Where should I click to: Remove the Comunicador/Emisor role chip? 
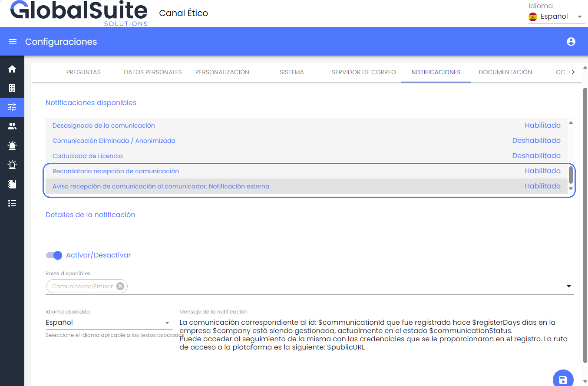(x=120, y=286)
